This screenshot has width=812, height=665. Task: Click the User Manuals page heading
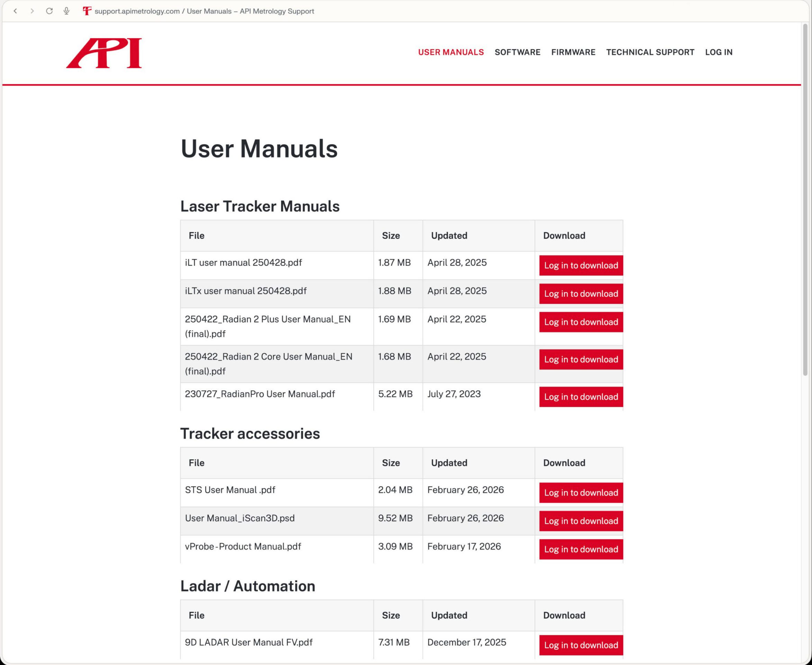[259, 149]
